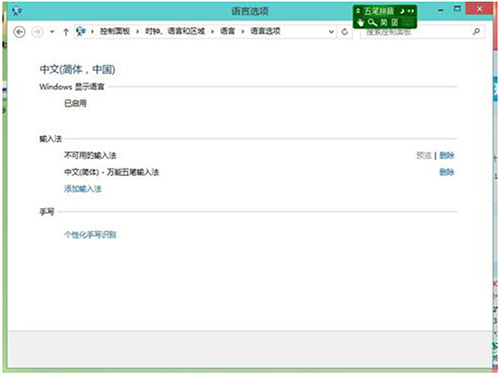The width and height of the screenshot is (500, 376).
Task: Expand chevron between 语言 and 语言选项
Action: point(243,32)
